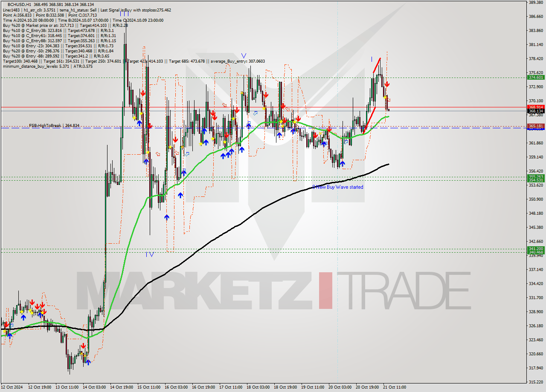Click the 317.940 price axis label
Screen dimensions: 546x392
coord(536,368)
